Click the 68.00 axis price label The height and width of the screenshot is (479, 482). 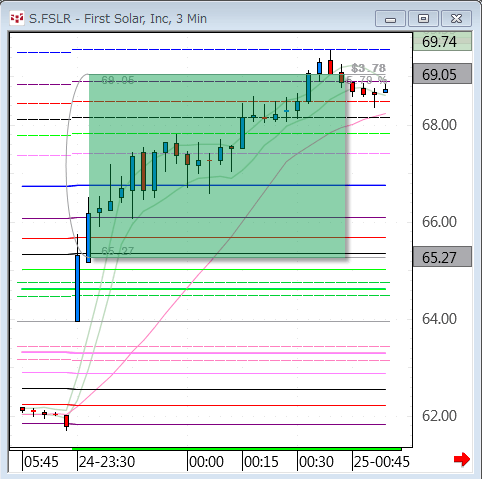[439, 125]
